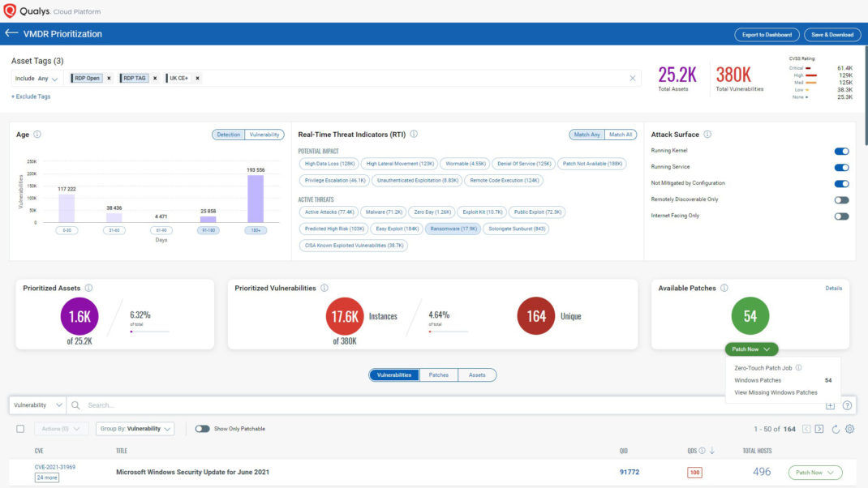This screenshot has height=488, width=868.
Task: Click the Med CVSS rating bar
Action: point(811,83)
